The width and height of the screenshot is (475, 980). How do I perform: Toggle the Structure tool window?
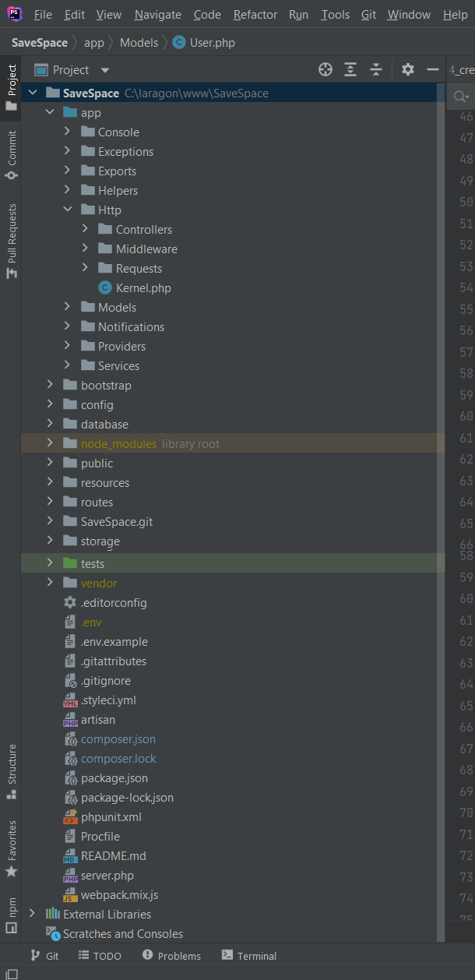11,771
